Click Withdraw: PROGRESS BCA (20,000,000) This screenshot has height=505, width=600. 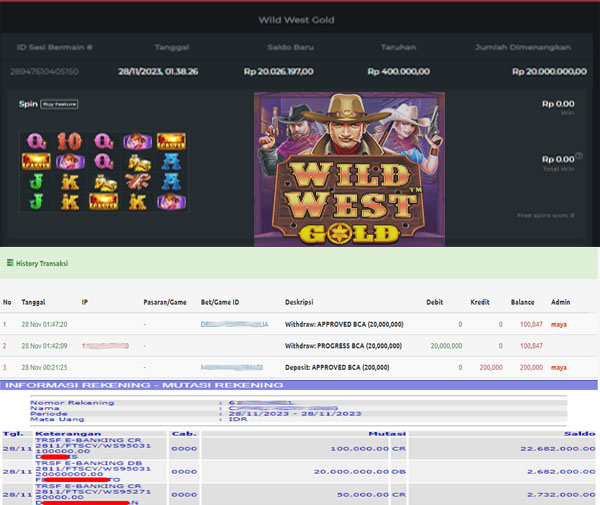pos(343,346)
